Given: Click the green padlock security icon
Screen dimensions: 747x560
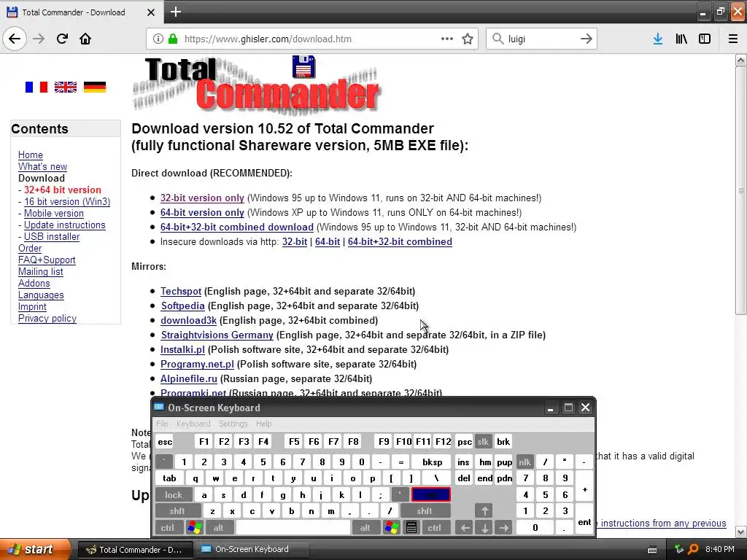Looking at the screenshot, I should coord(172,39).
